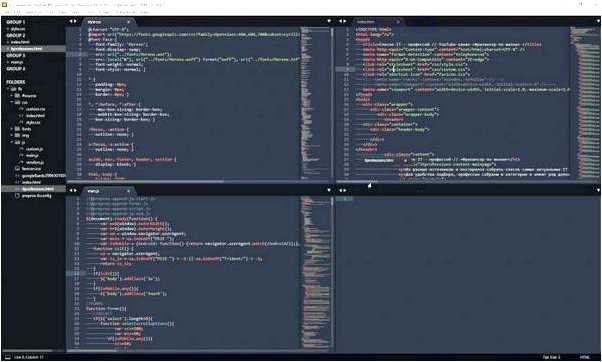Open the tab list dropdown of the bottom-left pane

329,190
